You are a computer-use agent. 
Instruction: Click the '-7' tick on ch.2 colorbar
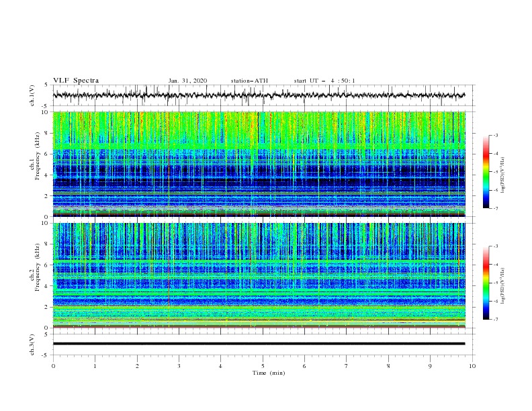click(495, 319)
